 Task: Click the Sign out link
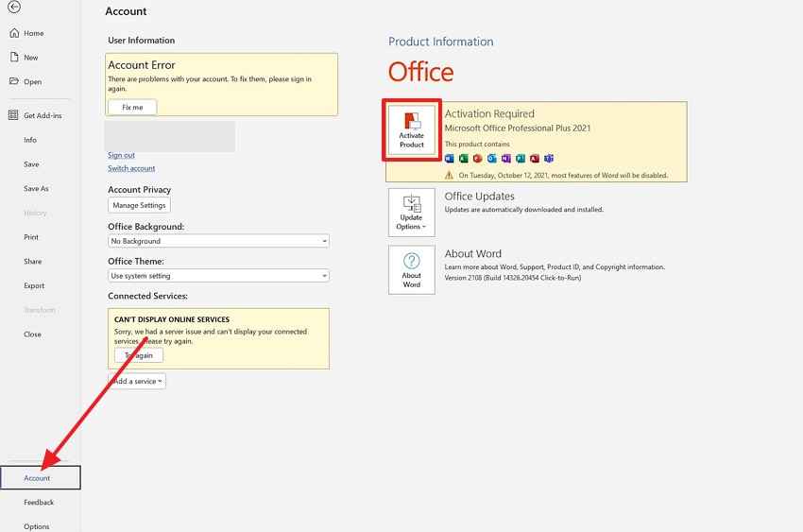pyautogui.click(x=121, y=155)
